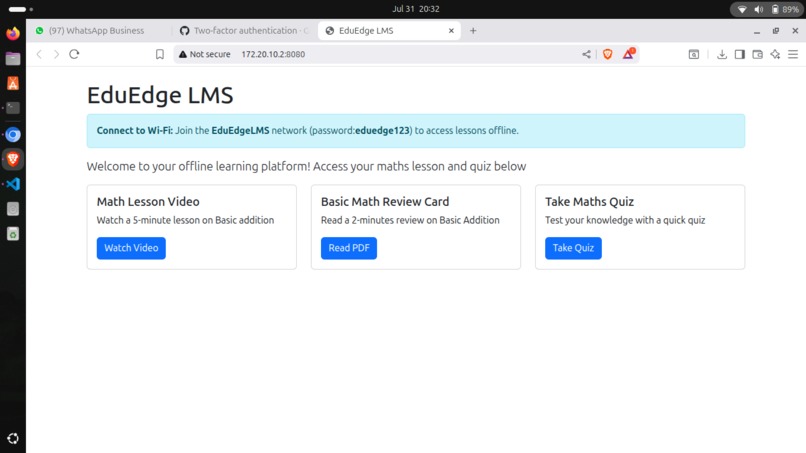
Task: Open Chromium browser from the dock
Action: coord(13,135)
